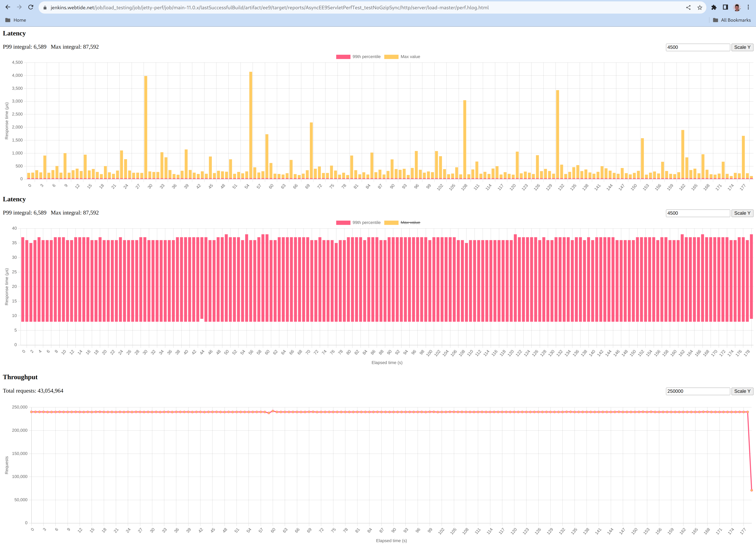This screenshot has height=549, width=756.
Task: Click Scale Y button for first latency chart
Action: [742, 47]
